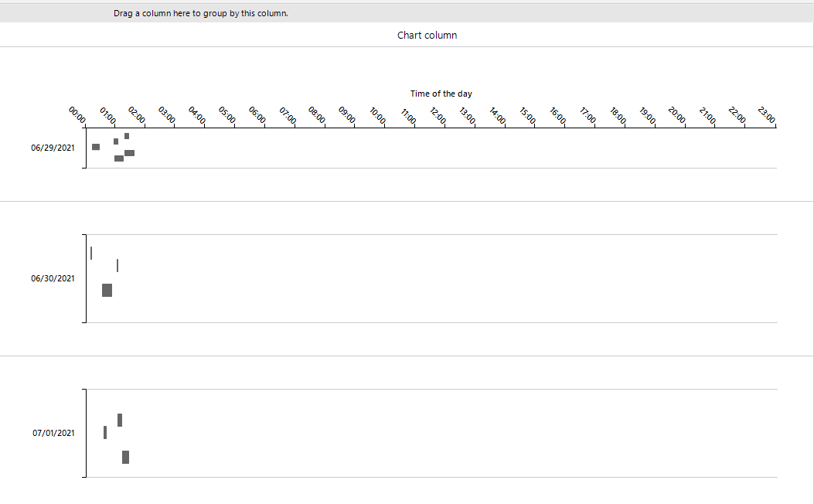
Task: Click the "Time of the day" axis title
Action: (x=441, y=94)
